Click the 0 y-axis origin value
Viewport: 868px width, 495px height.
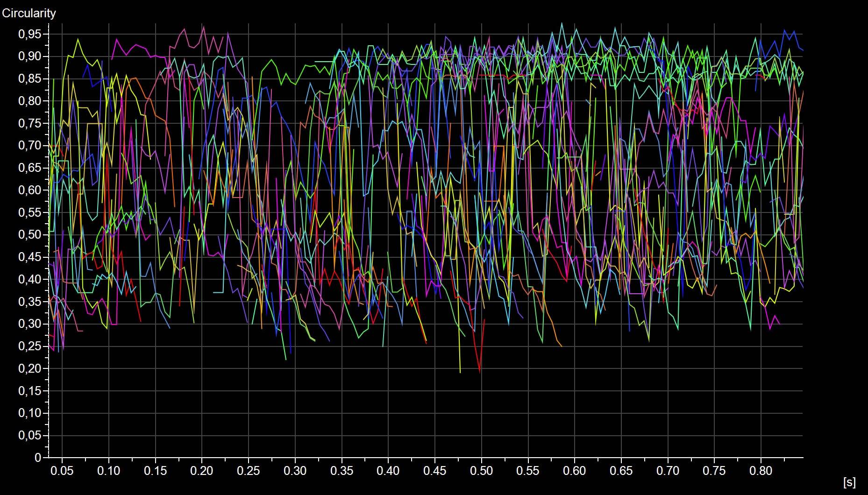38,458
